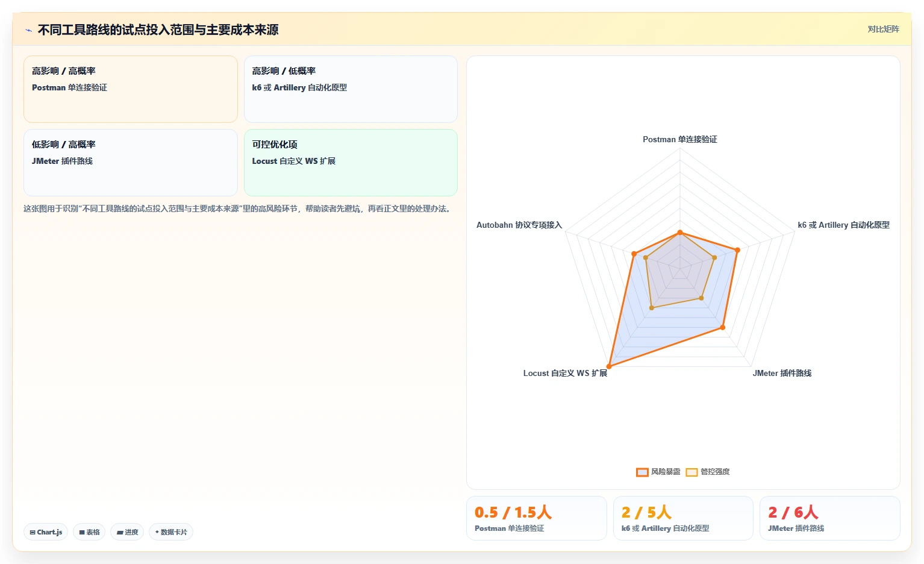924x564 pixels.
Task: Click the orange data point at JMeter vertex
Action: click(x=723, y=328)
